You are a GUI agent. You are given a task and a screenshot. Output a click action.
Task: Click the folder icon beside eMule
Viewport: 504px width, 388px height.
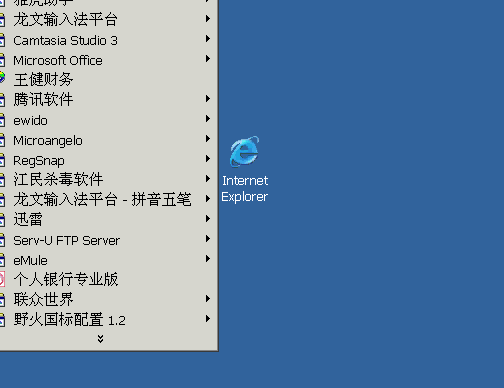coord(2,260)
